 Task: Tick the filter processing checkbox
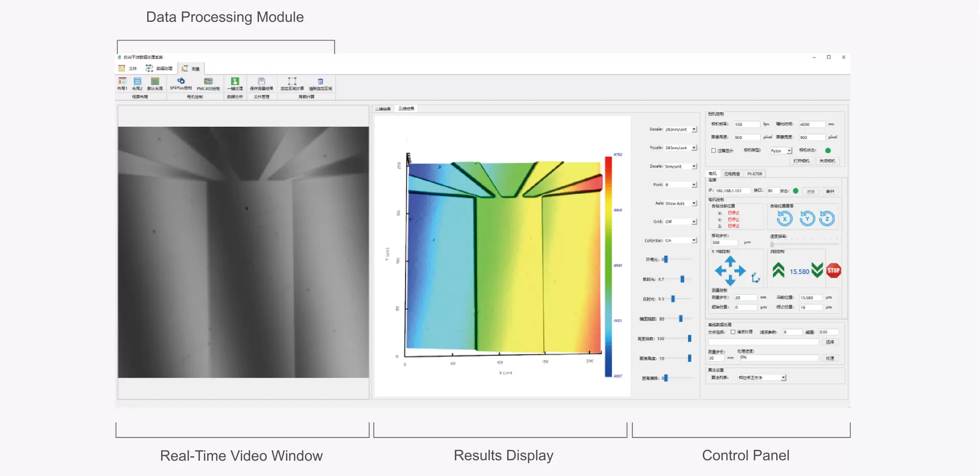tap(733, 332)
